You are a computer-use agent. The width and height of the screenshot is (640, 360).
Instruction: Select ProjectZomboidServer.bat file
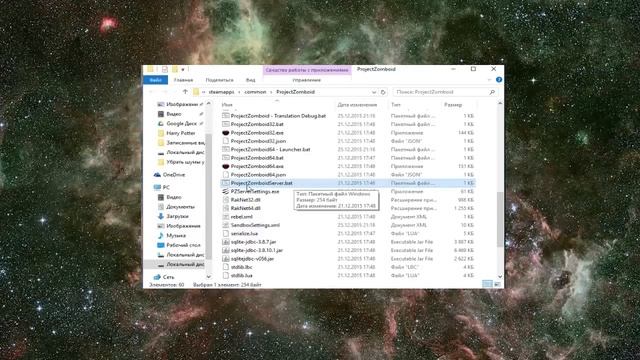point(261,183)
